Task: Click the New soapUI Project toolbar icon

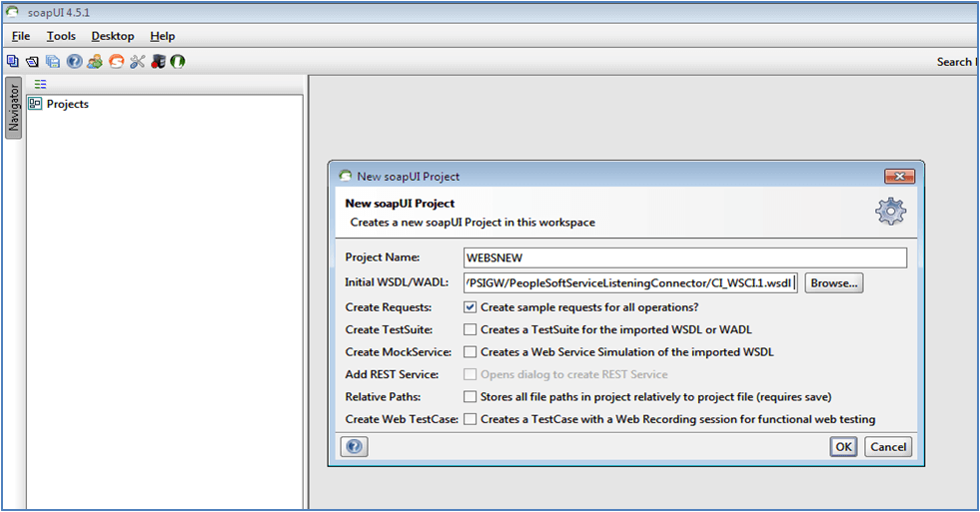Action: tap(13, 61)
